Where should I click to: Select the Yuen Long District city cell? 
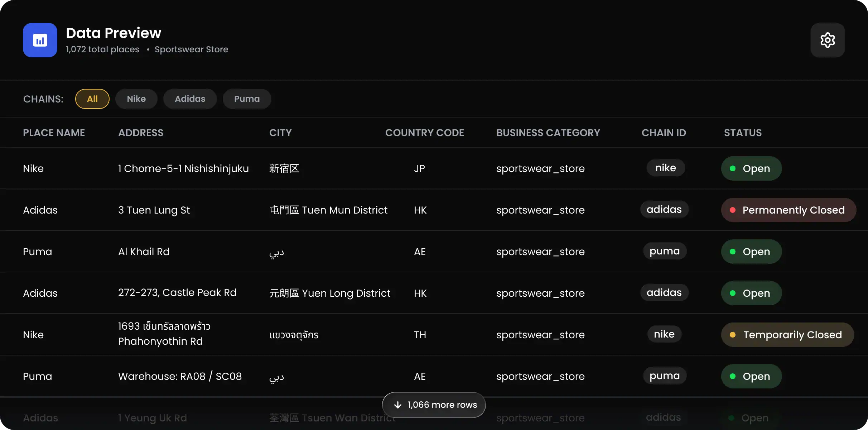330,293
